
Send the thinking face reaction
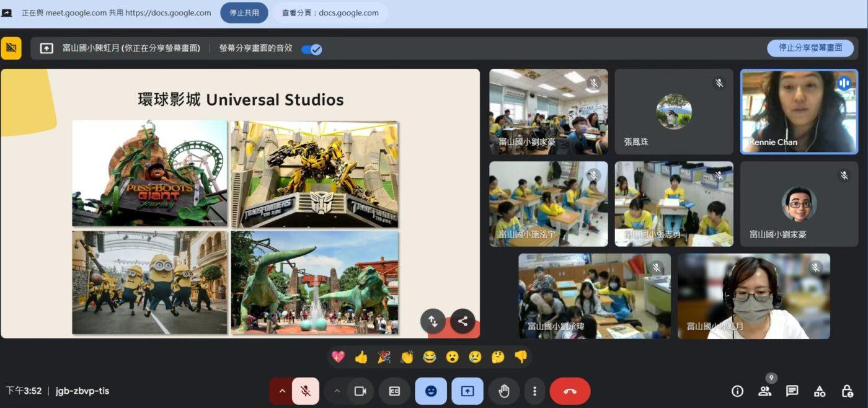498,357
